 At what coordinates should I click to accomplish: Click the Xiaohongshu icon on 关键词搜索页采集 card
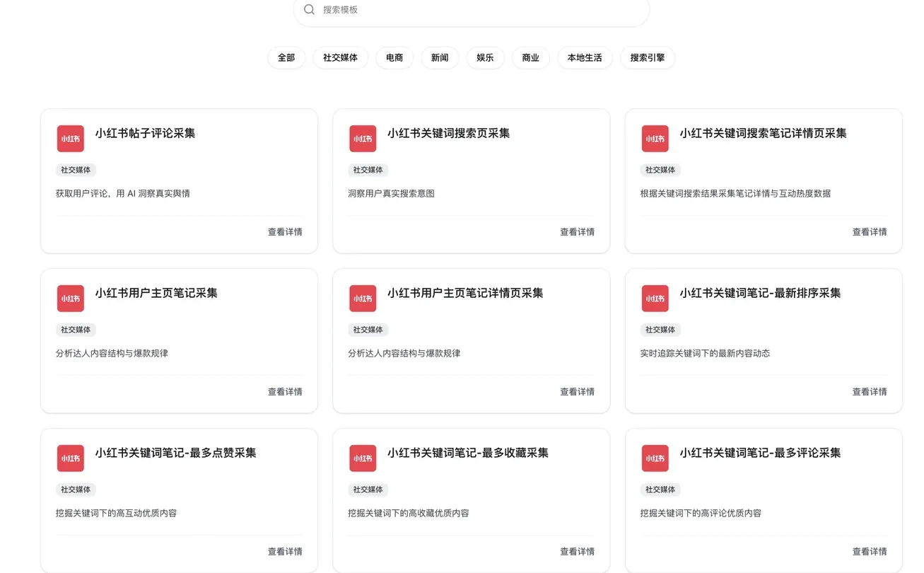363,139
